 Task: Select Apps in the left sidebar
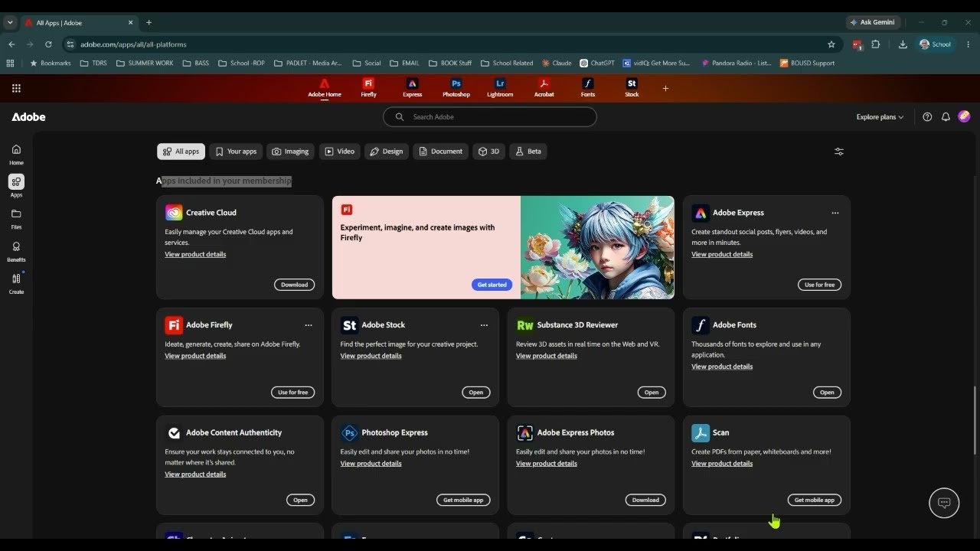coord(16,186)
